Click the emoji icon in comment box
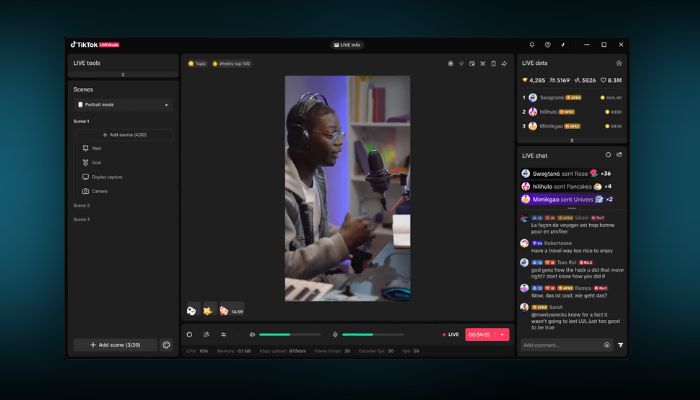700x400 pixels. [x=606, y=344]
